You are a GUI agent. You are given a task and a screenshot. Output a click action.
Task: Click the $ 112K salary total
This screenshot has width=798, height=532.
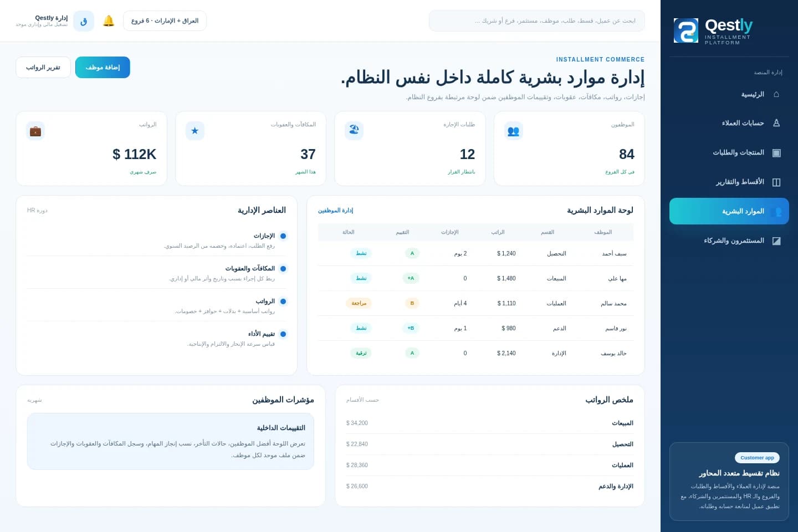(134, 154)
